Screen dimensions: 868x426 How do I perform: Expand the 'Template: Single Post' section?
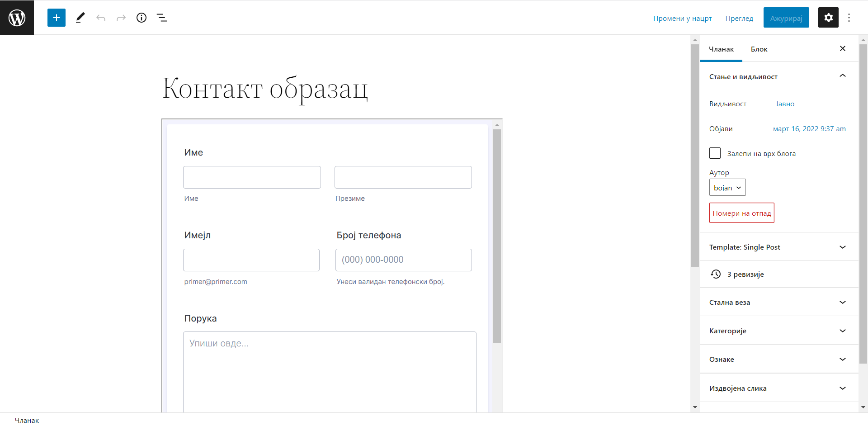click(779, 247)
